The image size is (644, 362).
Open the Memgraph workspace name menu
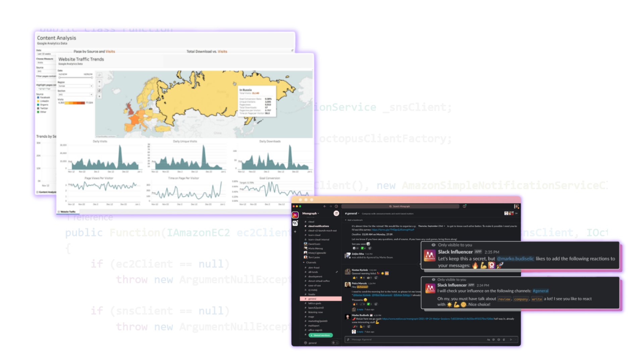pos(310,214)
